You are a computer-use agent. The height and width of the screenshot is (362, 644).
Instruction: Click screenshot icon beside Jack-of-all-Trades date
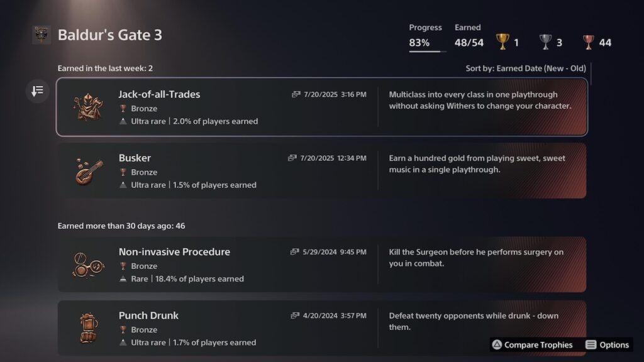point(296,94)
